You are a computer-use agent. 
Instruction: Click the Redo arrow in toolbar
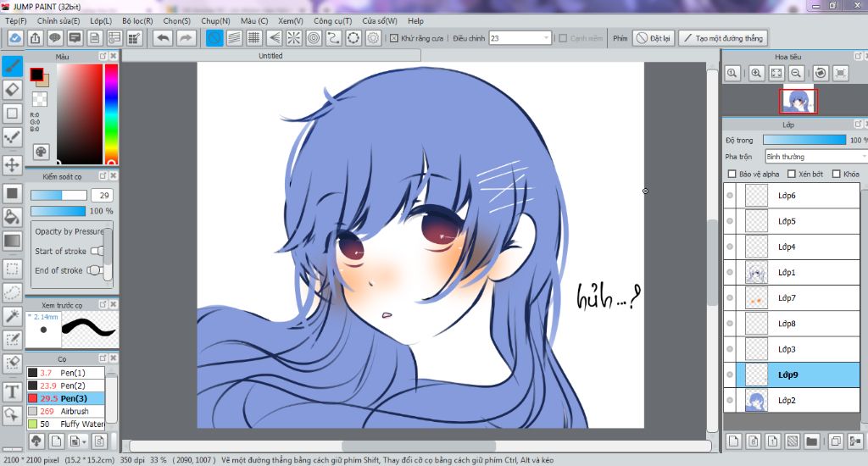[x=186, y=38]
